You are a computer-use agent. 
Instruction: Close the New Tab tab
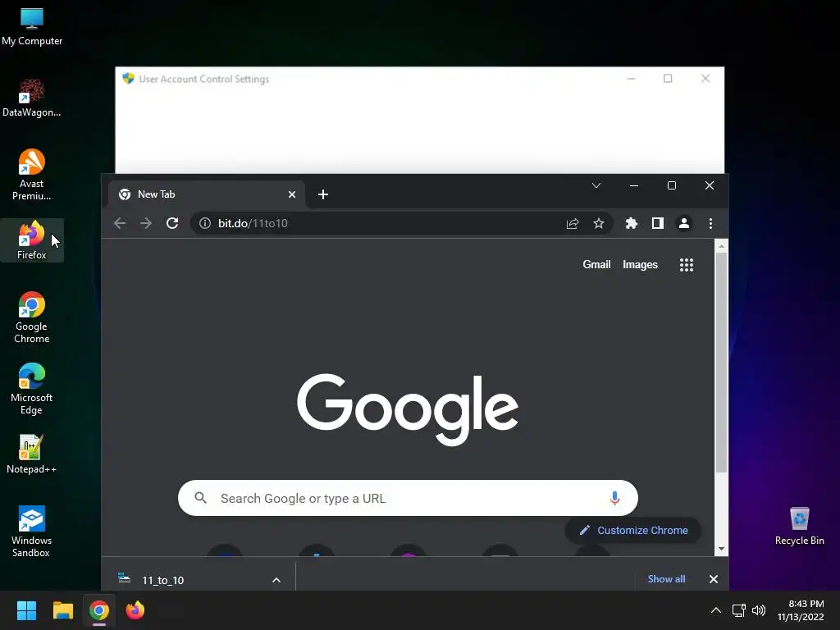[292, 194]
